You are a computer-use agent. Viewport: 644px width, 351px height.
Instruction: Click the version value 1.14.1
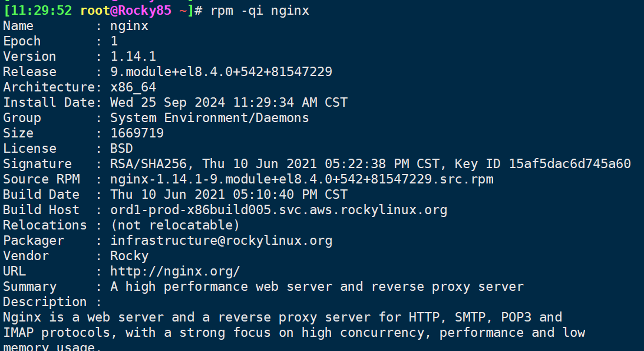133,56
